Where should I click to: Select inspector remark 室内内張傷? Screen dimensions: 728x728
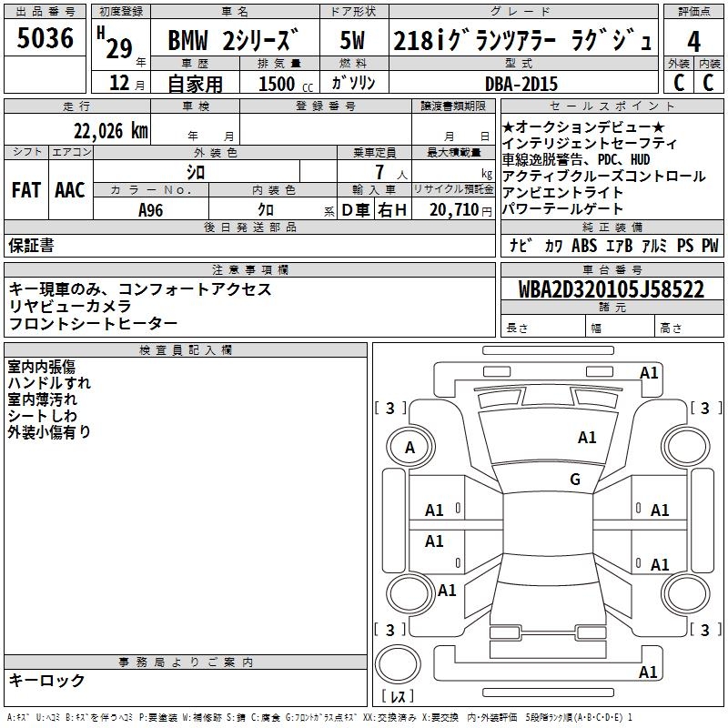coord(41,367)
